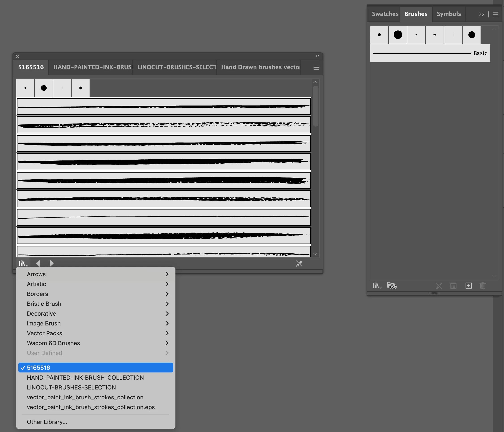Switch to the Swatches tab
This screenshot has width=504, height=432.
tap(385, 14)
